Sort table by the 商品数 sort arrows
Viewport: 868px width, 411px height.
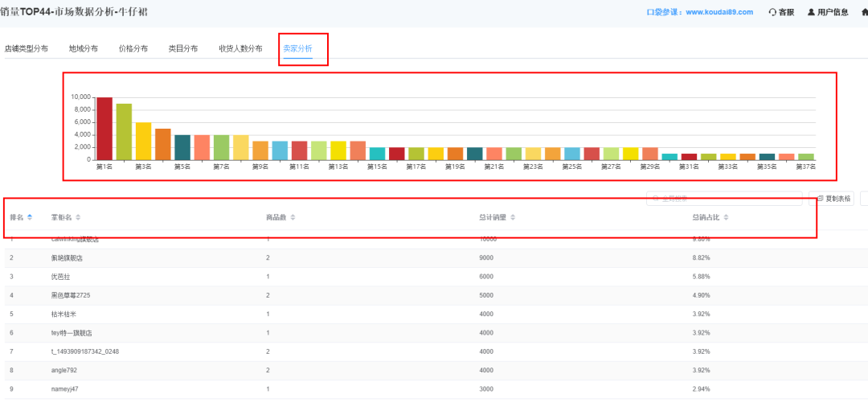(x=293, y=217)
